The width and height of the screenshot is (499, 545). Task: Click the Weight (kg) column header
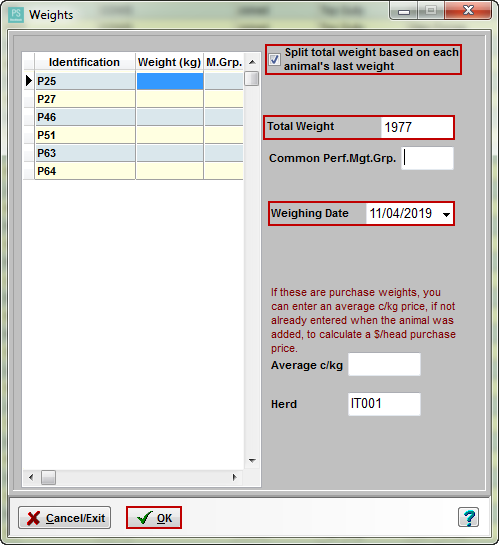pos(169,62)
